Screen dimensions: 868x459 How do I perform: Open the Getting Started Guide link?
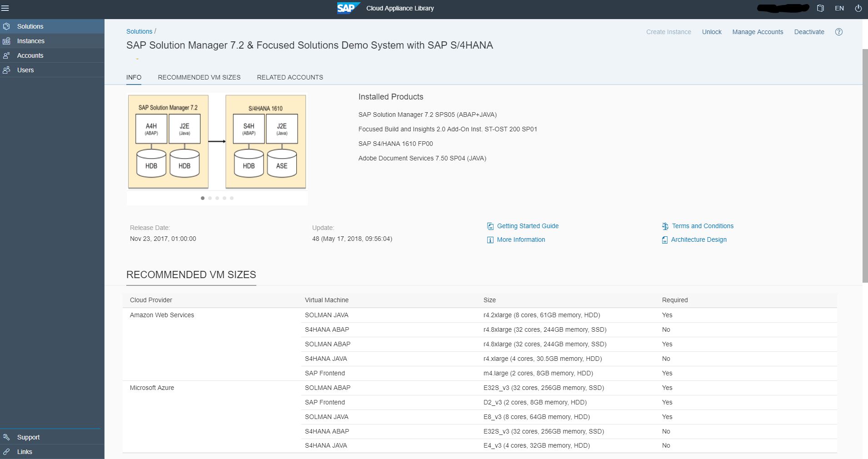pyautogui.click(x=527, y=226)
